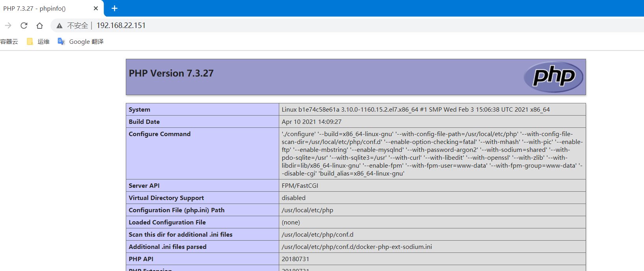Open a new browser tab

point(114,8)
